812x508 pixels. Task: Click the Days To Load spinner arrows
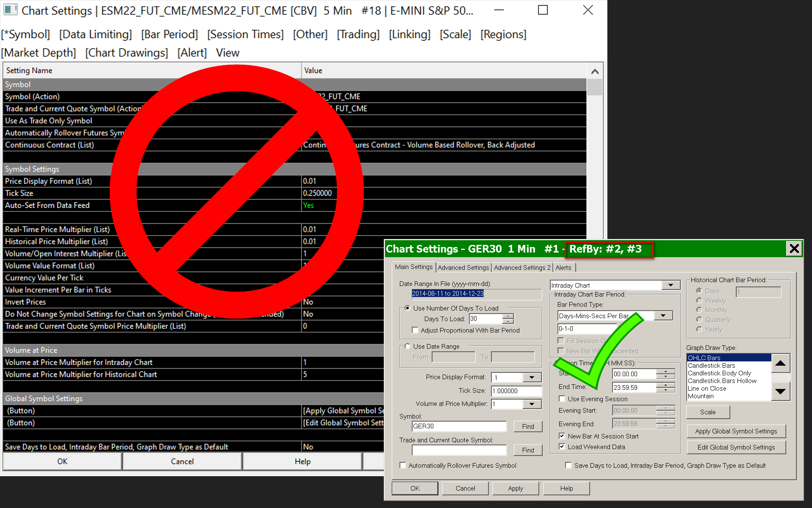pos(508,319)
